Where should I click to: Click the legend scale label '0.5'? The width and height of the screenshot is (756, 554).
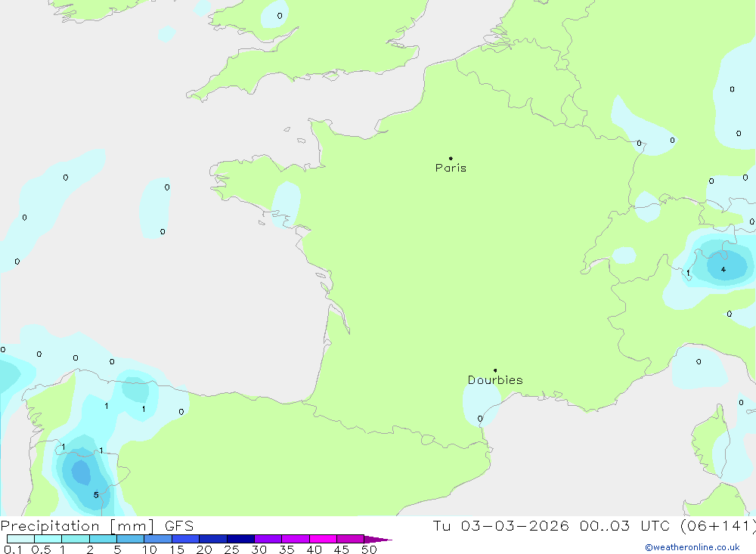point(41,549)
